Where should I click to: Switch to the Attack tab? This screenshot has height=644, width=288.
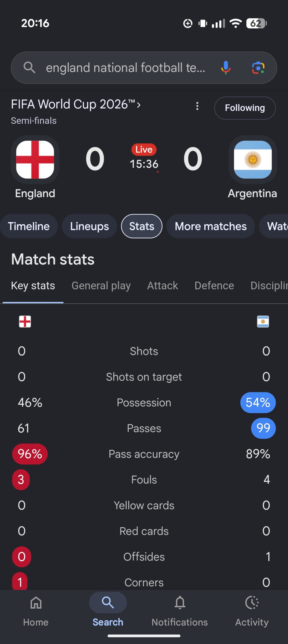162,285
